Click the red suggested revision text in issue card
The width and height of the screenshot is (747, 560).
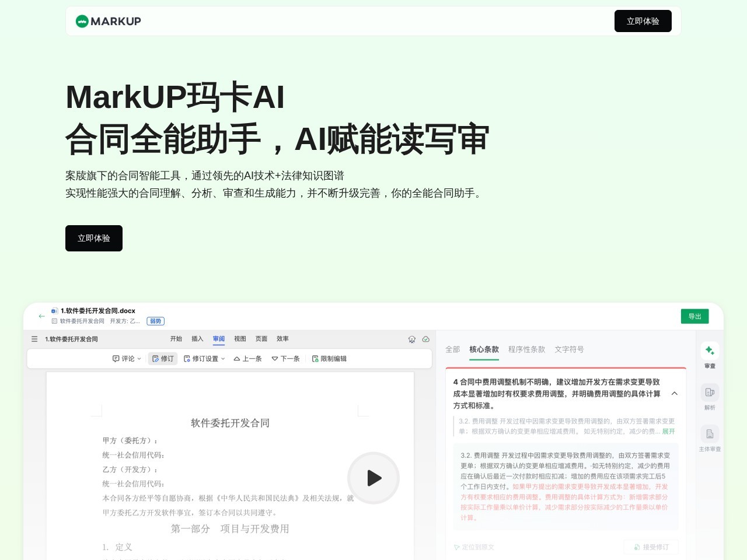[564, 502]
